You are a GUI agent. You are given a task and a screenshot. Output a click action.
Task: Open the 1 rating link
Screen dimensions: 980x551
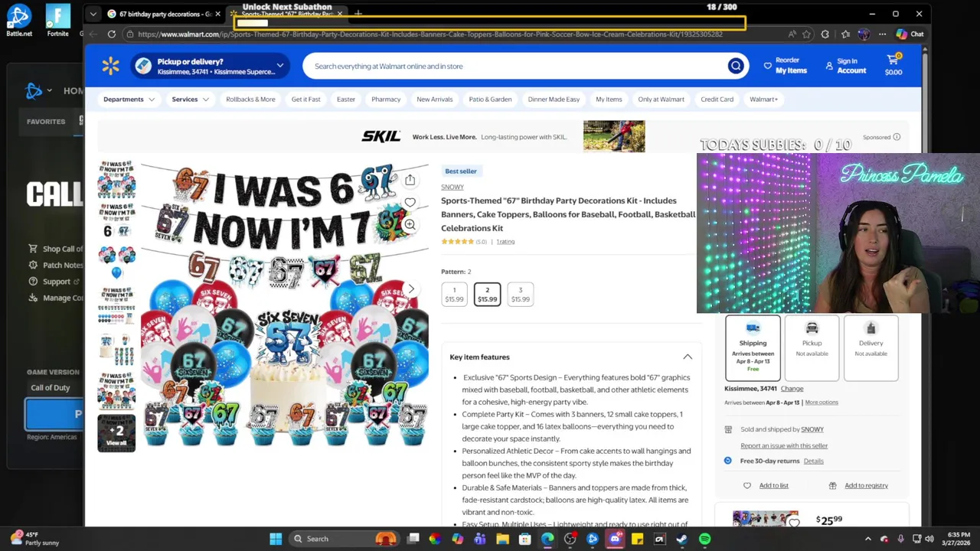[x=505, y=242]
